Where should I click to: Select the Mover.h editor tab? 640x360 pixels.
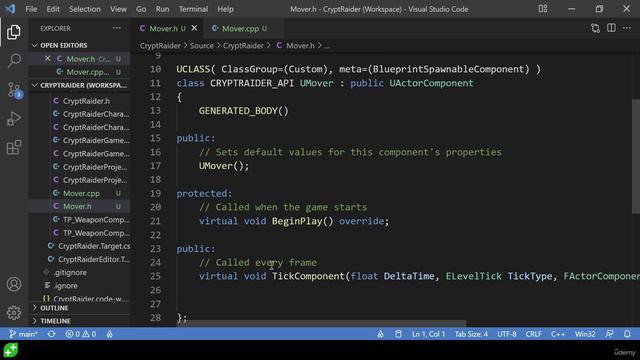(x=167, y=28)
